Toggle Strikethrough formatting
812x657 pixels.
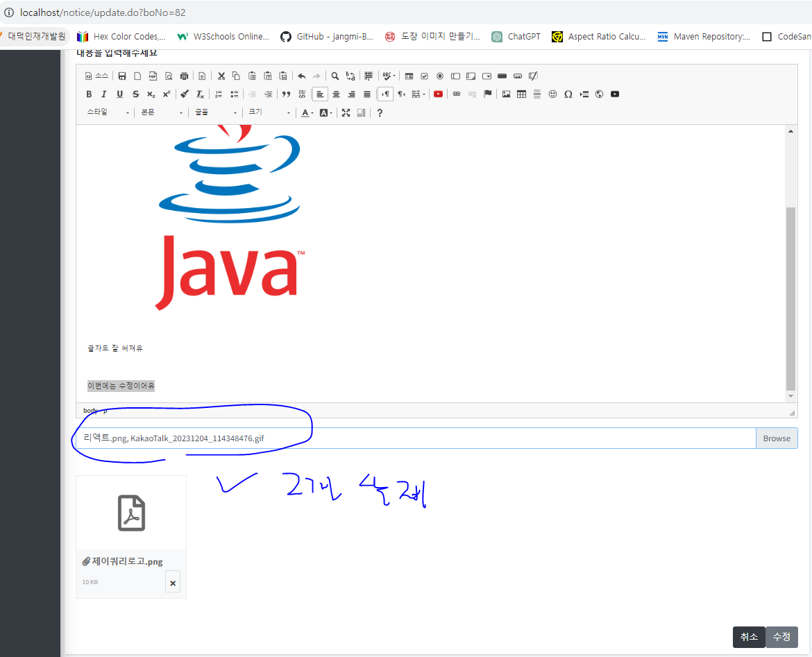pos(135,94)
